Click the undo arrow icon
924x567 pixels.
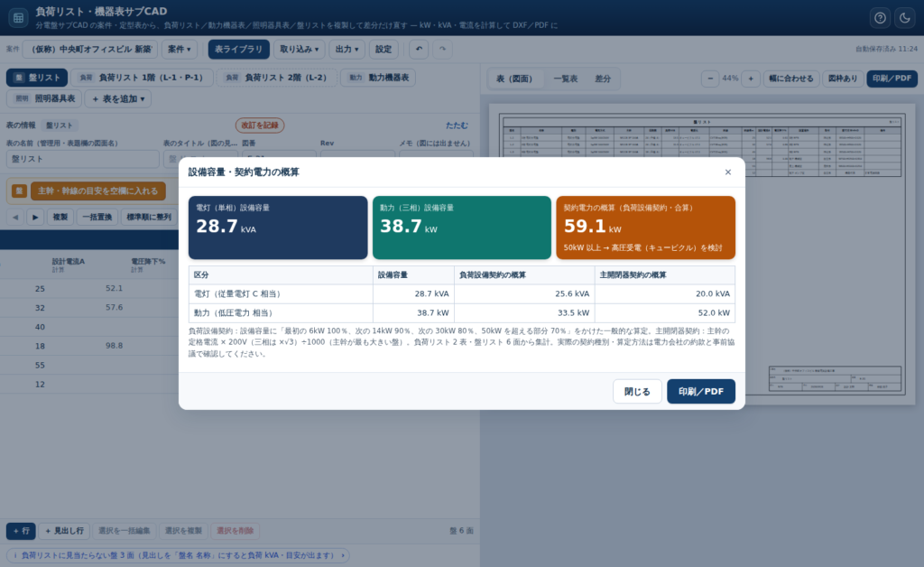pos(419,49)
